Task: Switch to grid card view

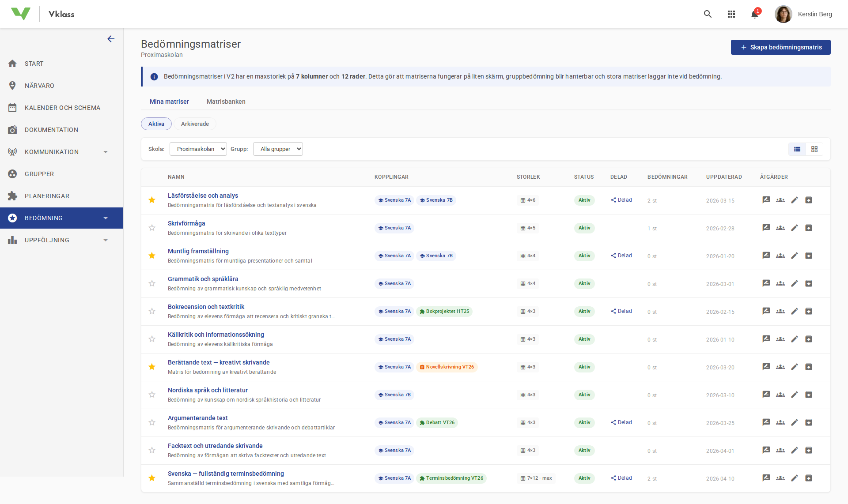Action: point(814,149)
